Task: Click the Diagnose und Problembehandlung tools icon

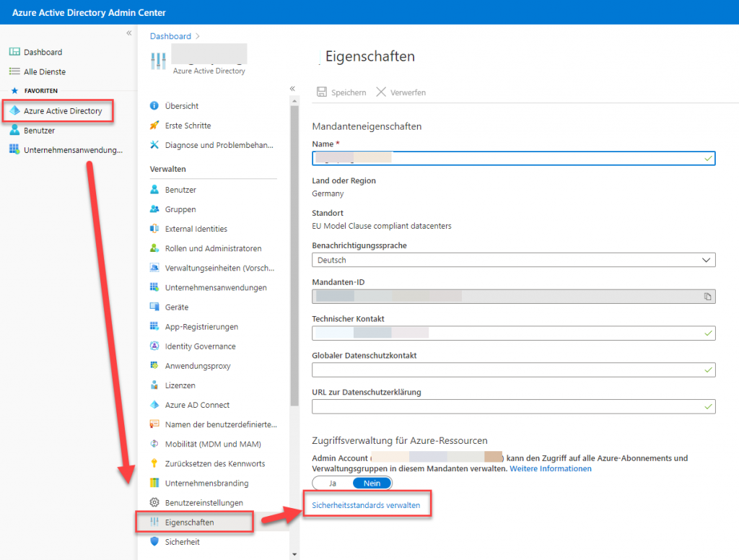Action: click(x=154, y=145)
